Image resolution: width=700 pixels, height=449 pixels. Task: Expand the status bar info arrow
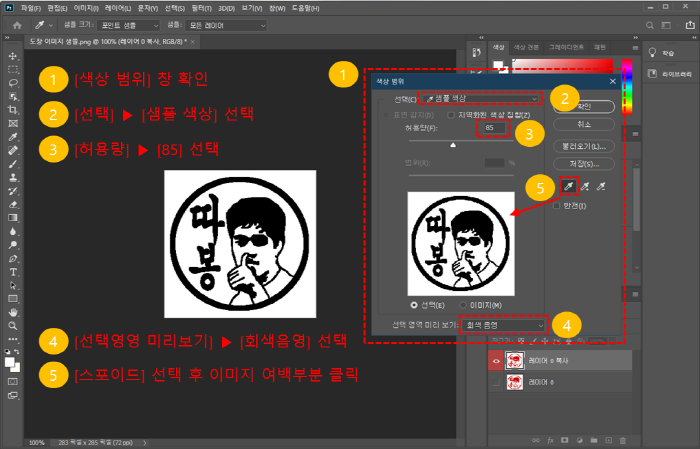pos(145,443)
